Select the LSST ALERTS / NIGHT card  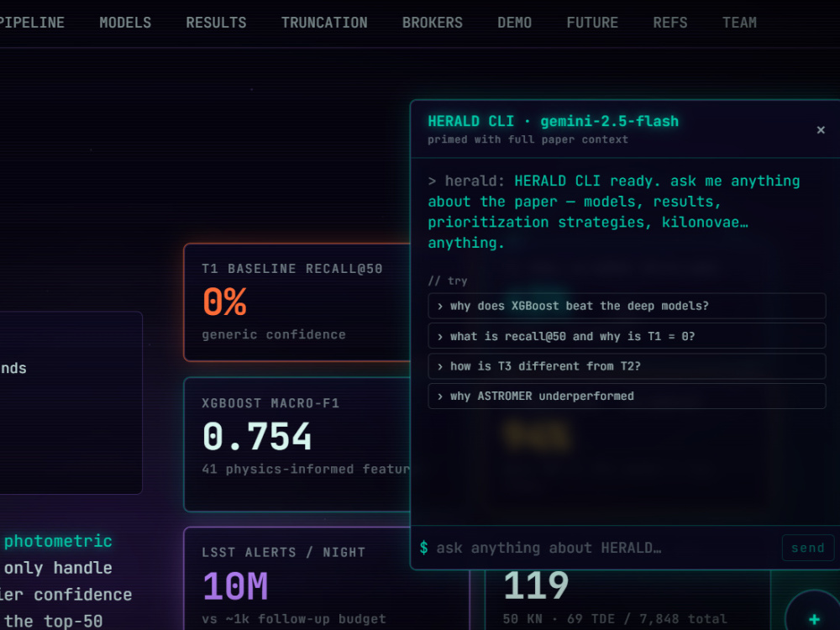click(327, 579)
